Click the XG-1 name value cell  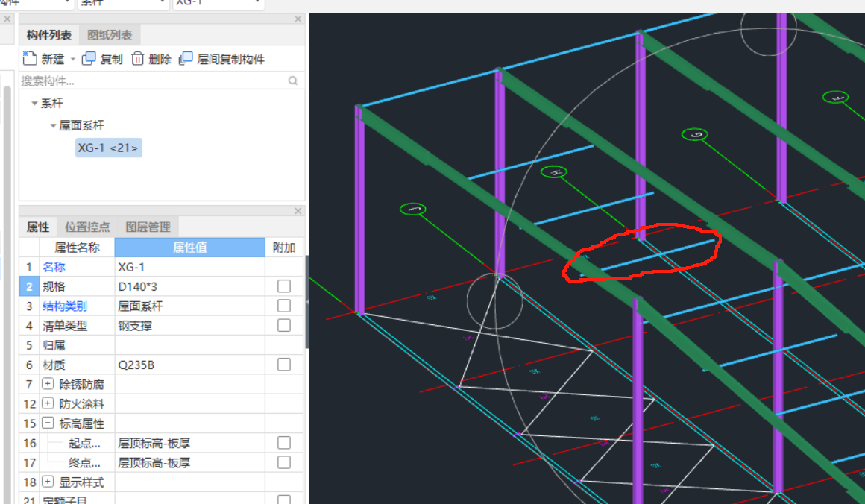tap(189, 267)
